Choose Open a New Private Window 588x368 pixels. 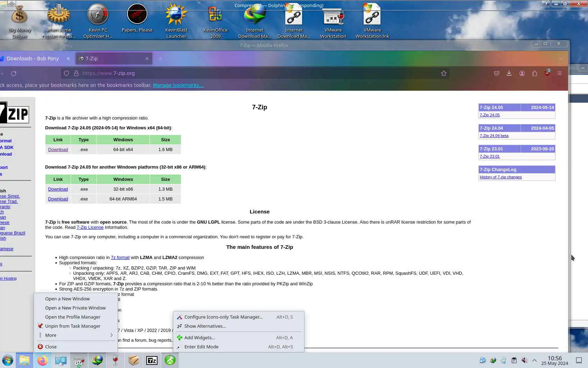[76, 308]
